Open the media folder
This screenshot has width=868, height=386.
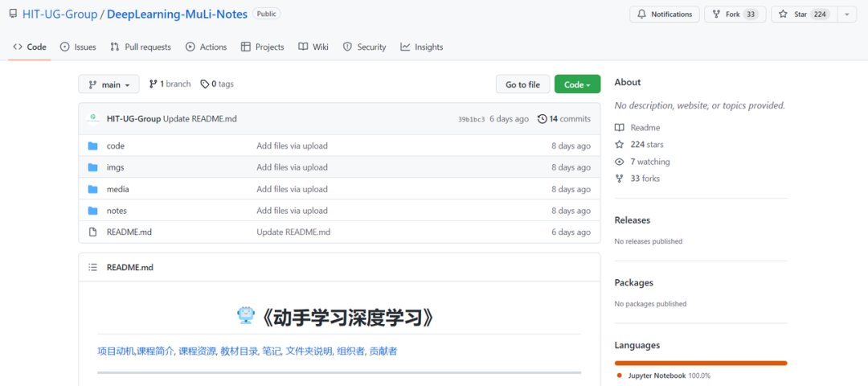118,190
